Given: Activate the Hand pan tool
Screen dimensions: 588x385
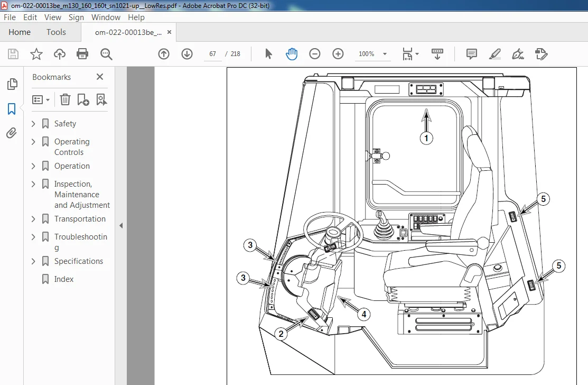Looking at the screenshot, I should coord(292,54).
